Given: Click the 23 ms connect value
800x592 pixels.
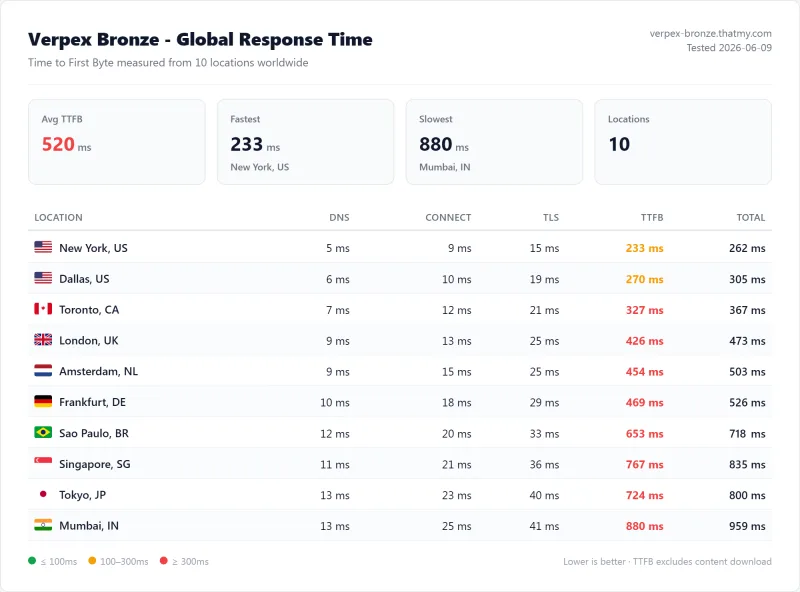Looking at the screenshot, I should pos(457,495).
